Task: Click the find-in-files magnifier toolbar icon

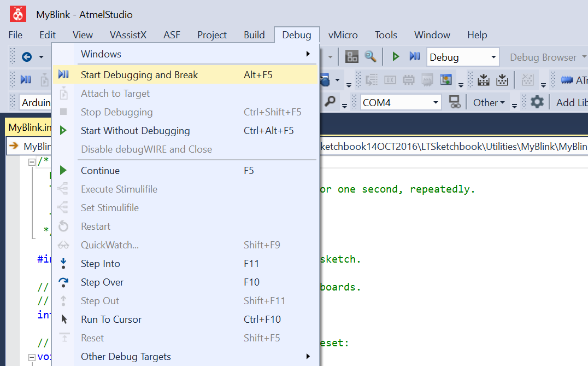Action: tap(370, 57)
